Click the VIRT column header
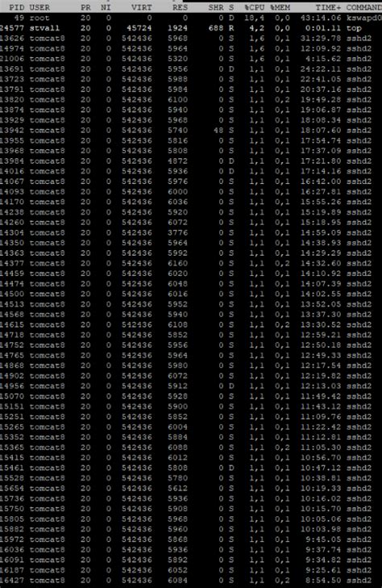 pos(142,7)
